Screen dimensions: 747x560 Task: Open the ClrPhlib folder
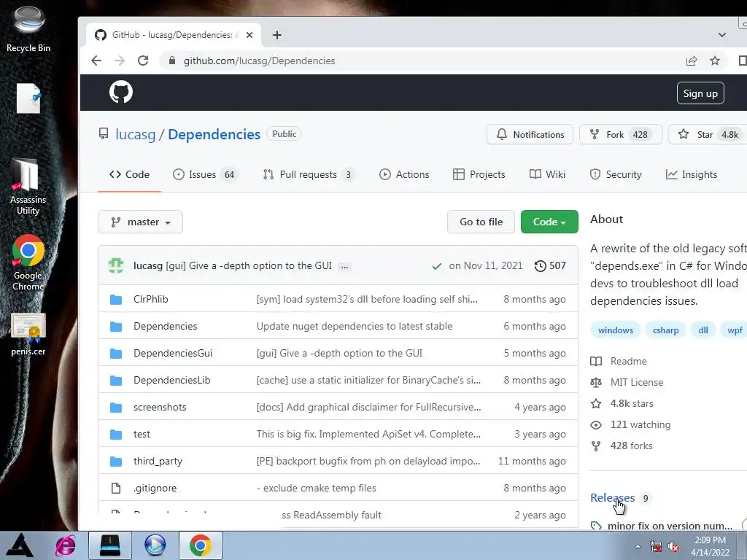coord(150,299)
